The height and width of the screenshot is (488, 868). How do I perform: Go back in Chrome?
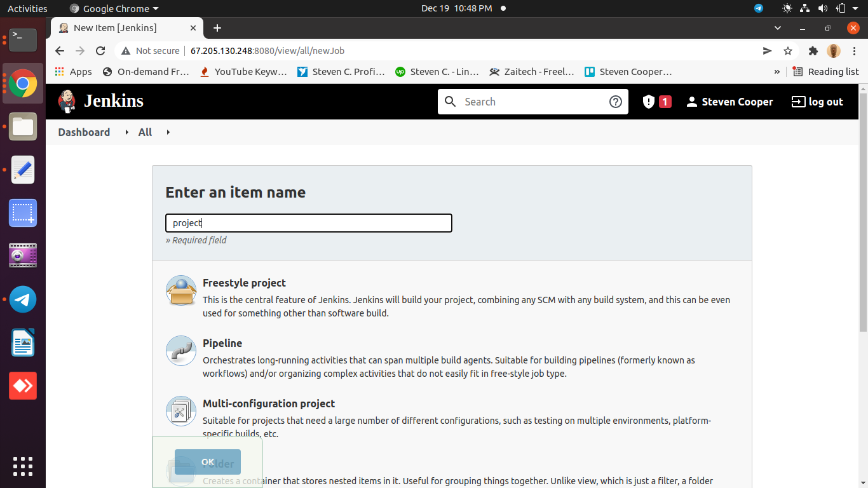point(60,51)
